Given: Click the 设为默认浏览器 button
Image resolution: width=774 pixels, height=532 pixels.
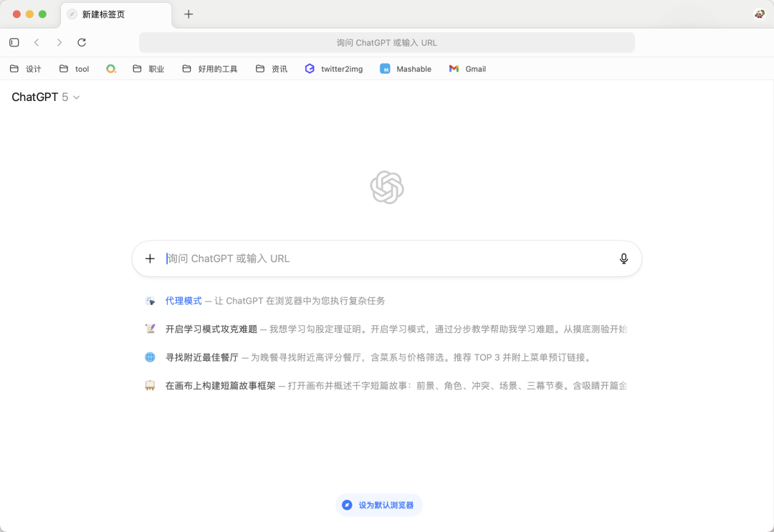Looking at the screenshot, I should (378, 505).
